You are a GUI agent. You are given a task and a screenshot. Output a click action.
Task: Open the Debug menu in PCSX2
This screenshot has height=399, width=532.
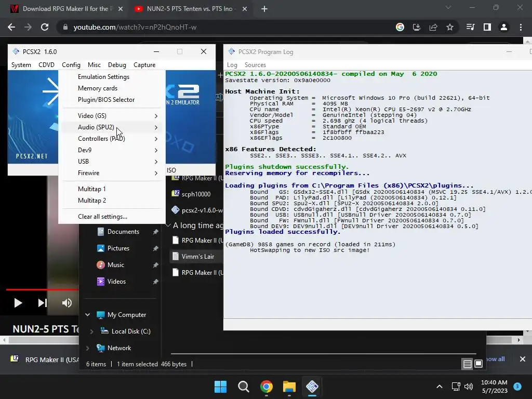pos(117,65)
